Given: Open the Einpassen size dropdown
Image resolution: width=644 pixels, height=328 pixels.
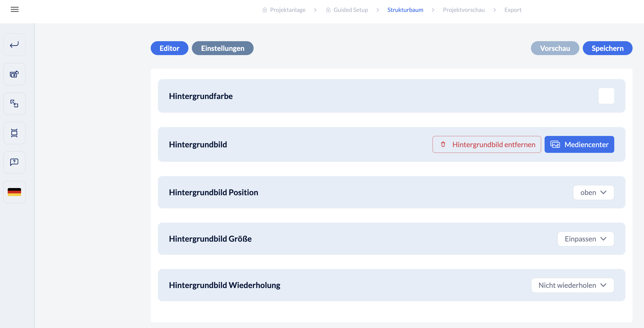Looking at the screenshot, I should point(585,239).
